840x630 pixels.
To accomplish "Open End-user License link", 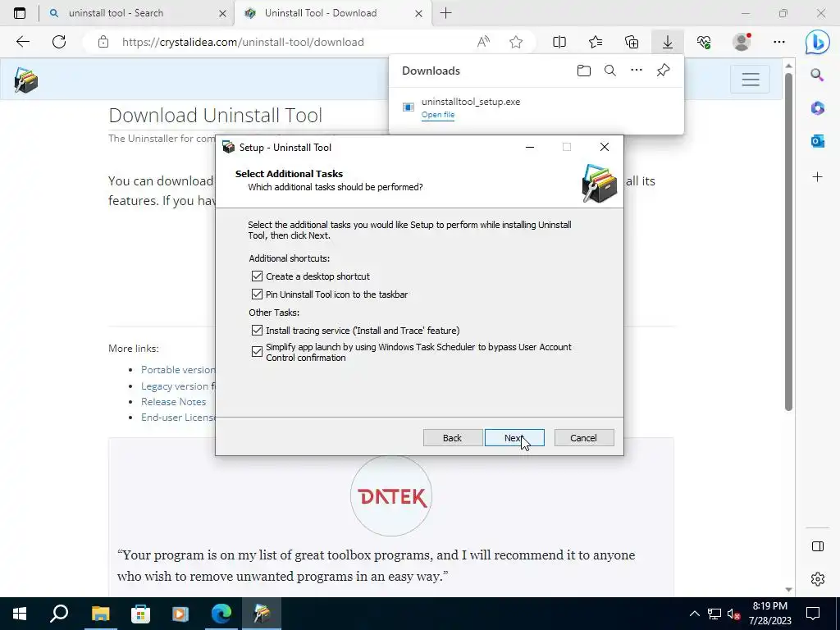I will tap(178, 418).
